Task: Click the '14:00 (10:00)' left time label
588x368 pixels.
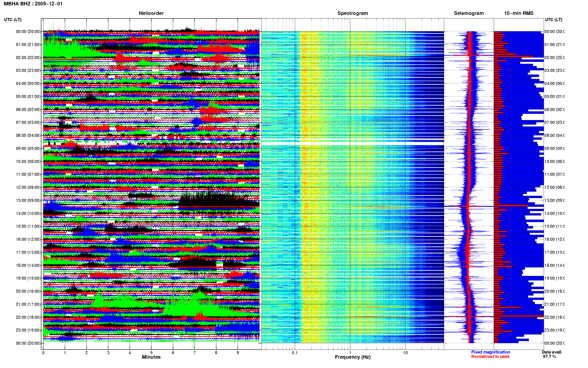Action: coord(28,213)
